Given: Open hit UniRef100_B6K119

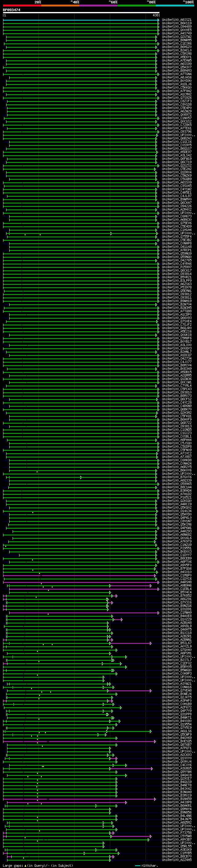Looking at the screenshot, I should [177, 23].
